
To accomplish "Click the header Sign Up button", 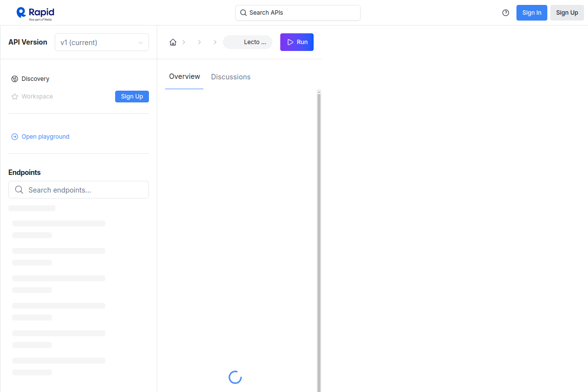I will click(567, 13).
